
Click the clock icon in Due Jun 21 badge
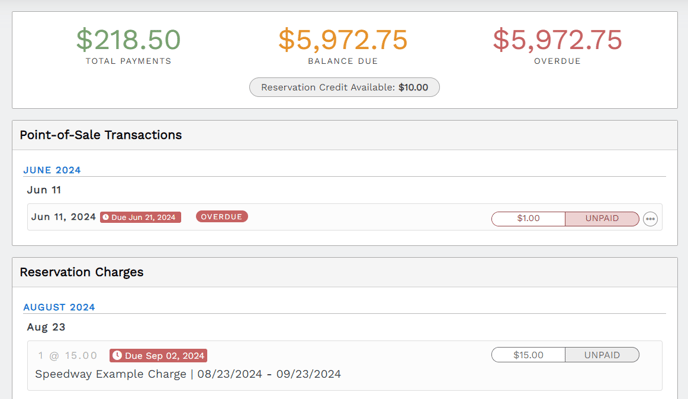click(105, 217)
